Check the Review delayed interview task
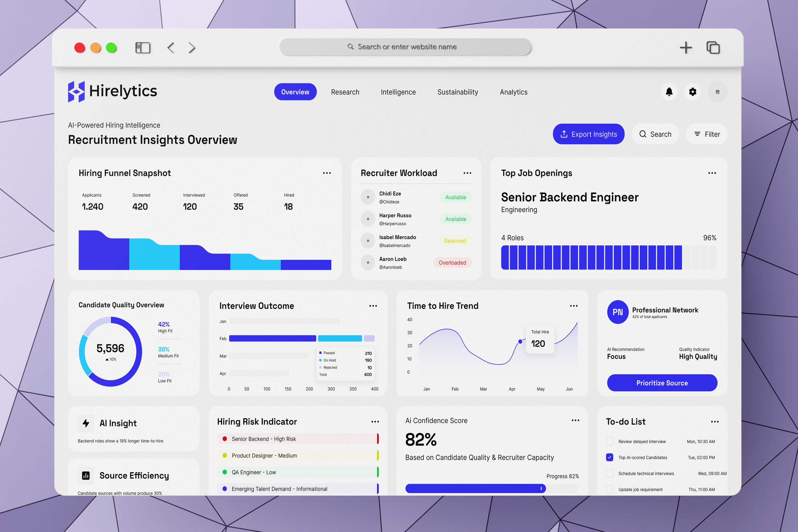 [610, 441]
